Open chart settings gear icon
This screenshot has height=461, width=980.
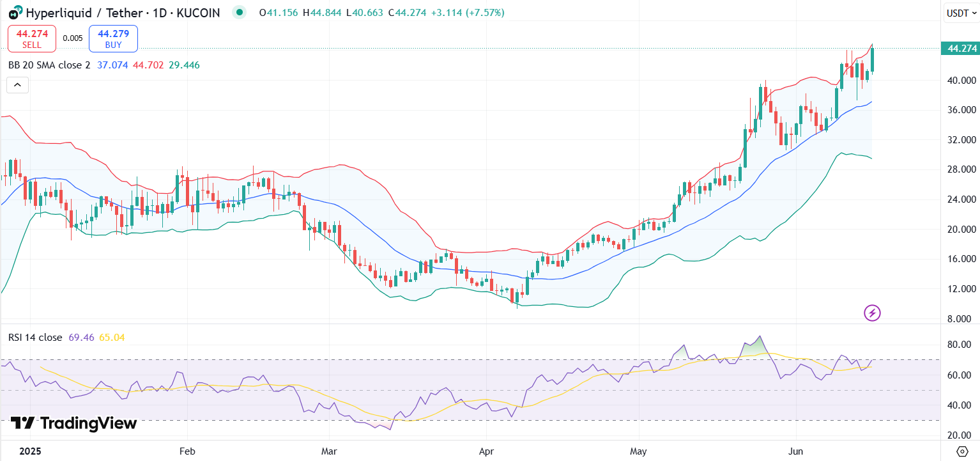(x=961, y=451)
